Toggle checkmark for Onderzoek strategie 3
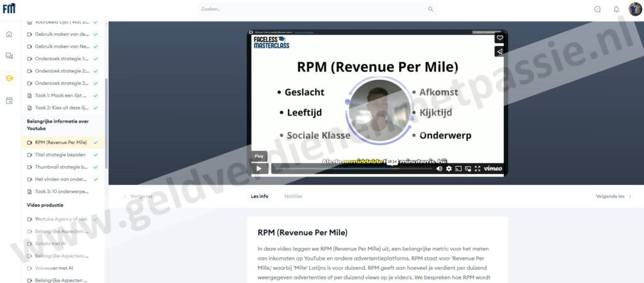Viewport: 644px width, 283px height. 96,83
